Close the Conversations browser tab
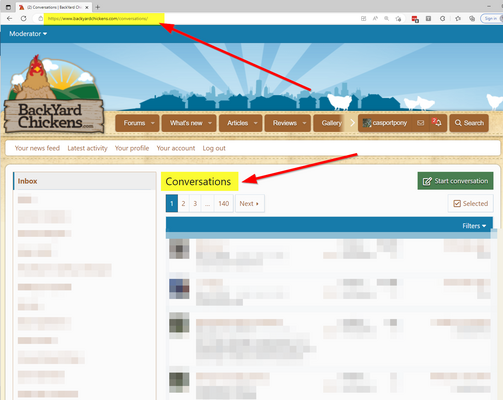 pyautogui.click(x=88, y=7)
